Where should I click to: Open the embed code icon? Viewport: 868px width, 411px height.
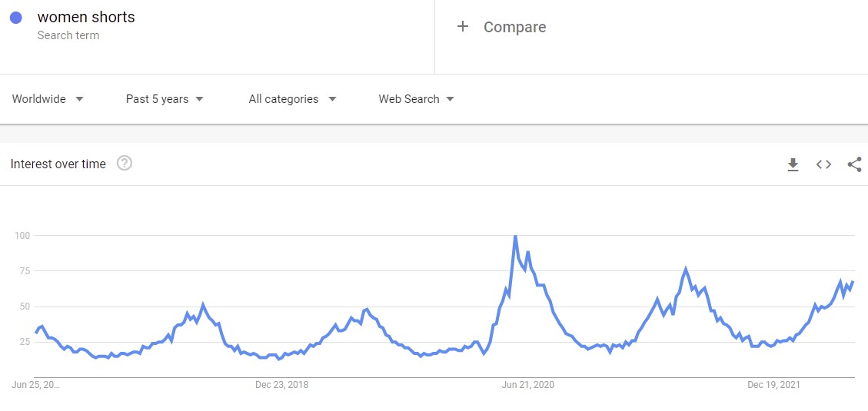pyautogui.click(x=823, y=164)
